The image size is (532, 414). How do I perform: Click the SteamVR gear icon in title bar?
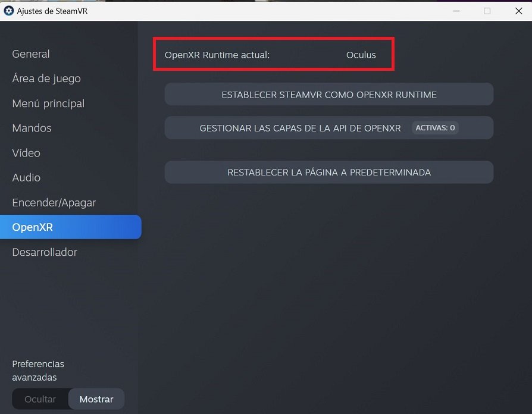(9, 11)
